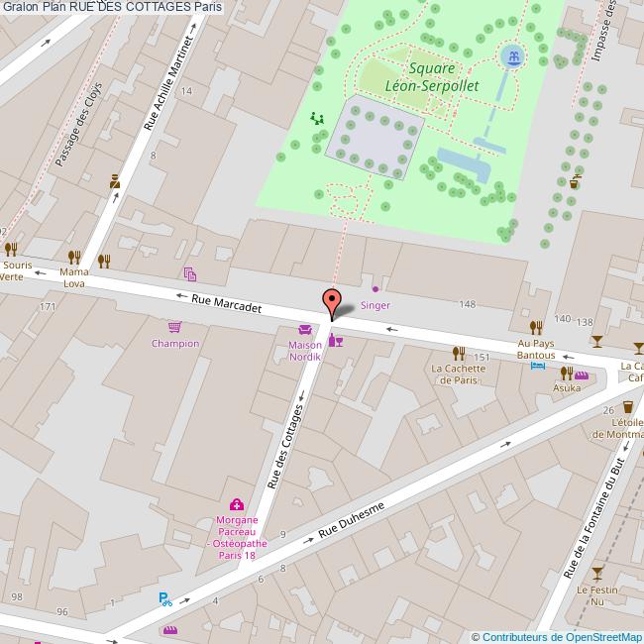This screenshot has width=644, height=644.
Task: Select the Champion supermarket cart icon
Action: click(174, 327)
